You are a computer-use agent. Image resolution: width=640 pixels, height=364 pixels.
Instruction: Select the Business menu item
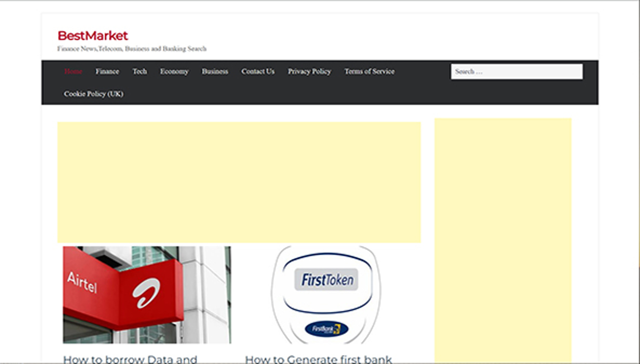click(x=215, y=72)
